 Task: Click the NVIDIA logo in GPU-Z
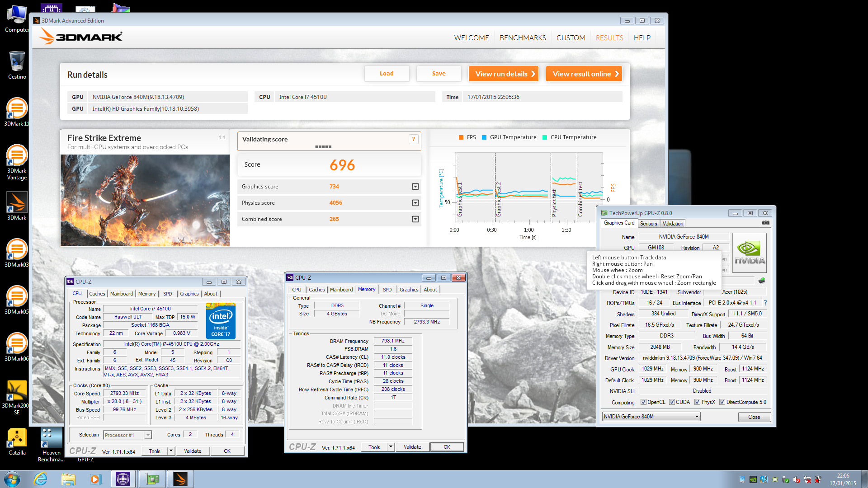[750, 253]
